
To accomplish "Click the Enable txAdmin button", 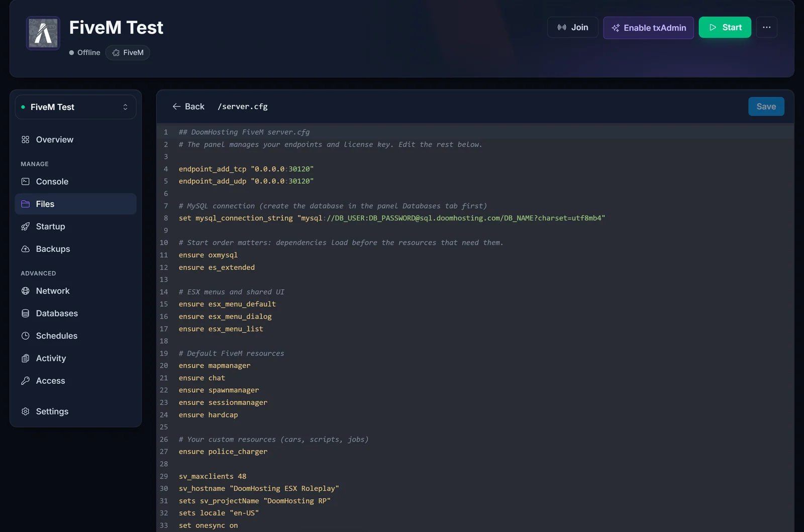I will click(648, 28).
